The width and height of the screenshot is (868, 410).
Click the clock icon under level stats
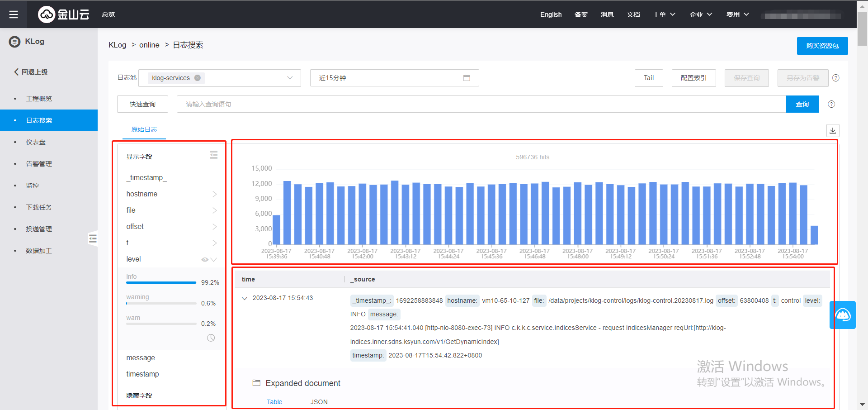211,338
